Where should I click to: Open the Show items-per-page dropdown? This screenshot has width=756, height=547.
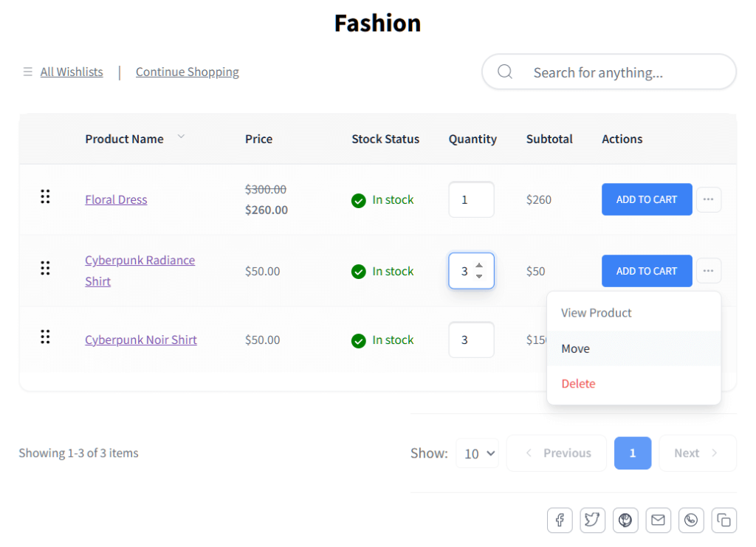point(477,453)
